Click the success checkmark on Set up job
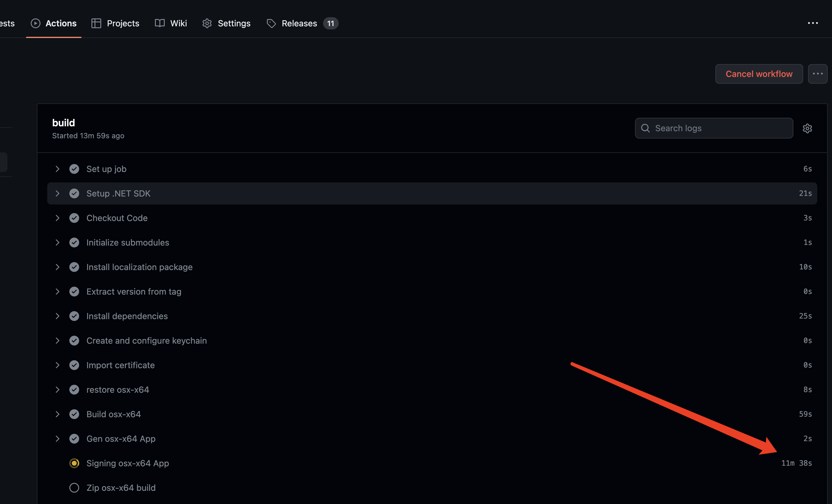This screenshot has height=504, width=832. pos(74,169)
